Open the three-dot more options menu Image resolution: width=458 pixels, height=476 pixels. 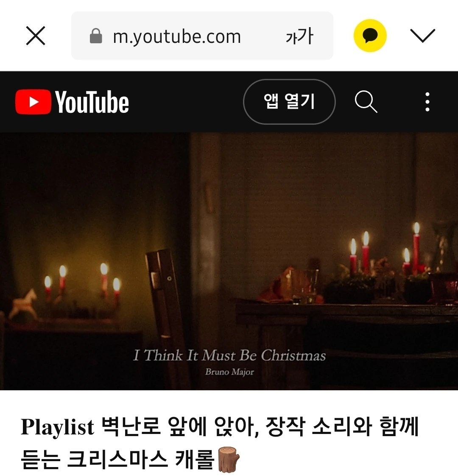pos(427,102)
